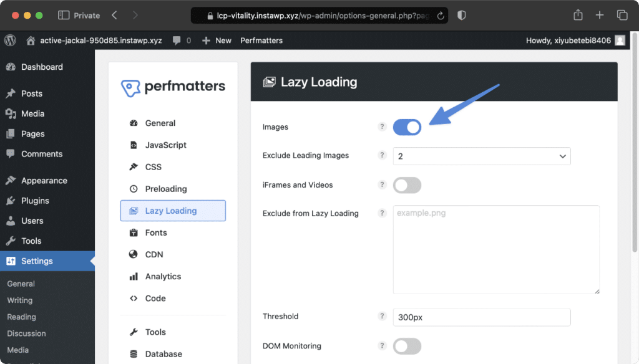Disable the Images lazy loading toggle

(407, 127)
